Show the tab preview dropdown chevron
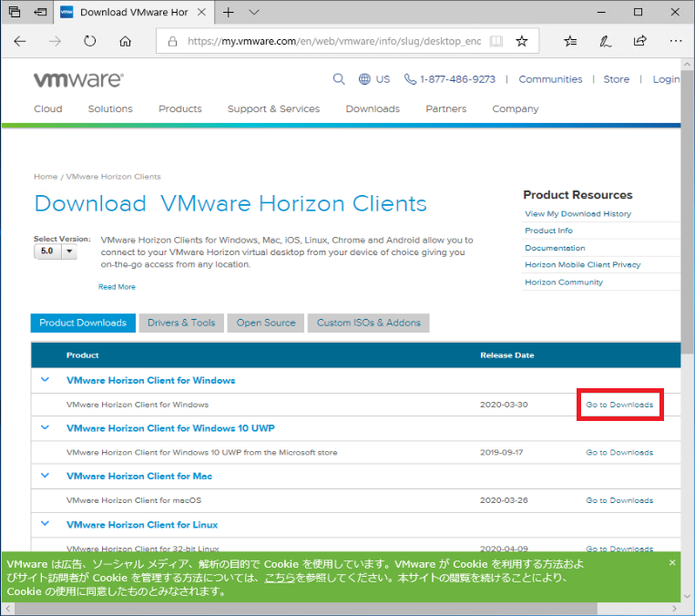This screenshot has width=695, height=616. pyautogui.click(x=254, y=12)
